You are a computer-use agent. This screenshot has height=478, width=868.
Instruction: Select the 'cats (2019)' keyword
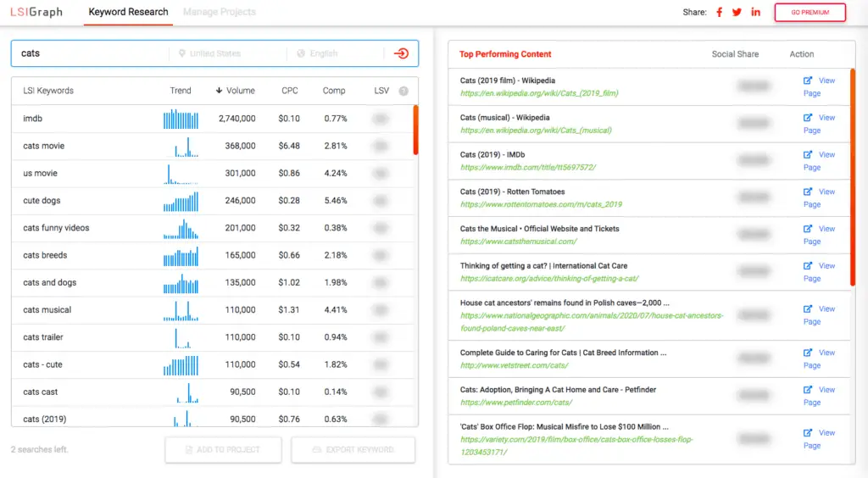pyautogui.click(x=45, y=419)
